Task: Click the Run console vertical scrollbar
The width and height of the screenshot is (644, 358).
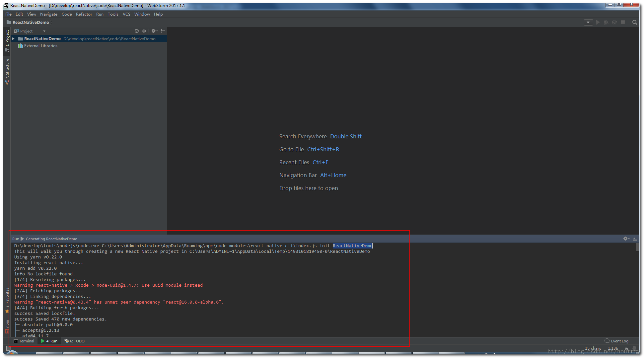Action: 637,247
